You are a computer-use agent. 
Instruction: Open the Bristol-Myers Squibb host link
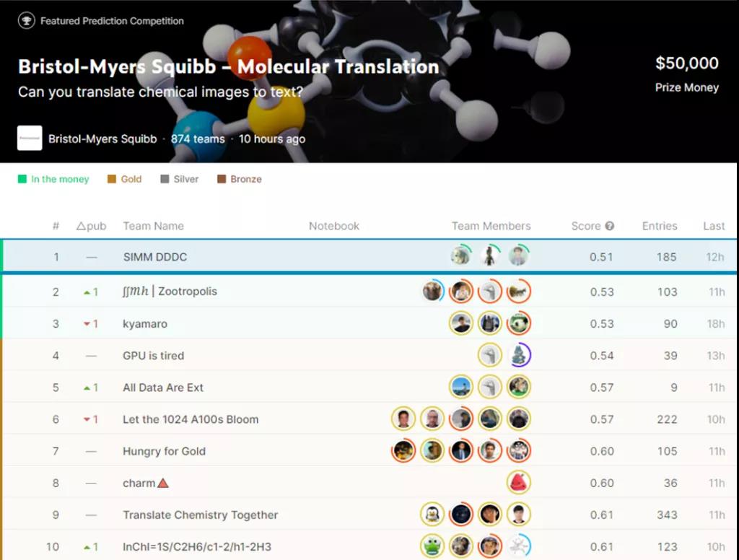(102, 139)
